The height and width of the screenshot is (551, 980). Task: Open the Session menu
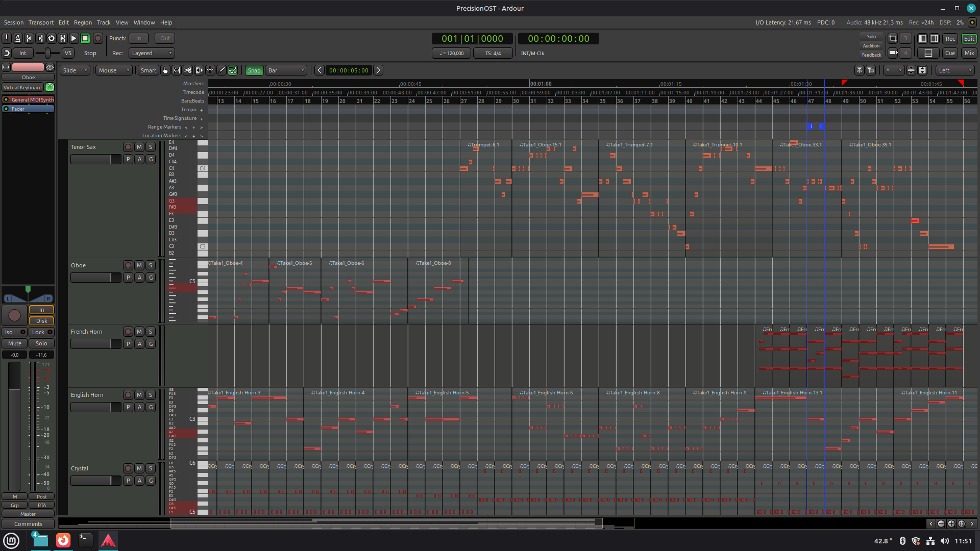point(14,22)
